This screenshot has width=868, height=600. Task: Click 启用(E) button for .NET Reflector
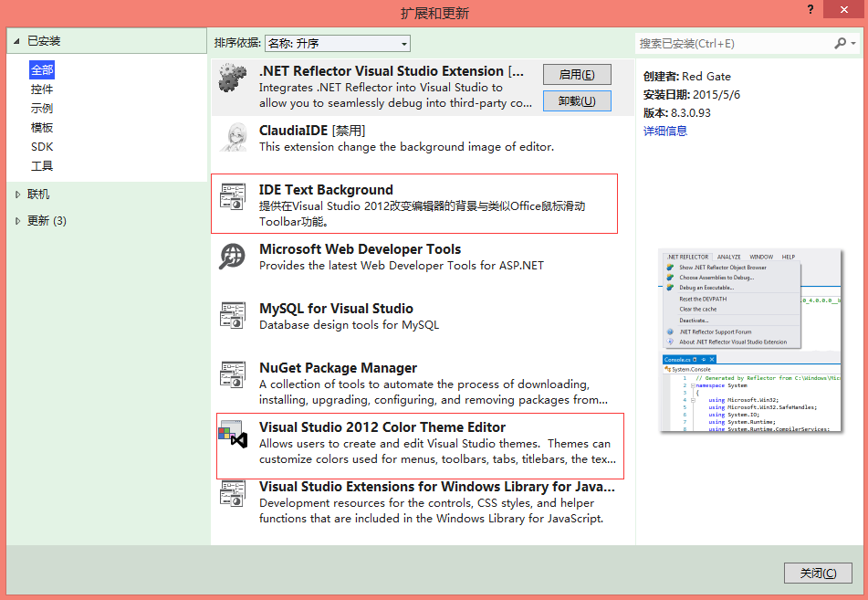577,75
